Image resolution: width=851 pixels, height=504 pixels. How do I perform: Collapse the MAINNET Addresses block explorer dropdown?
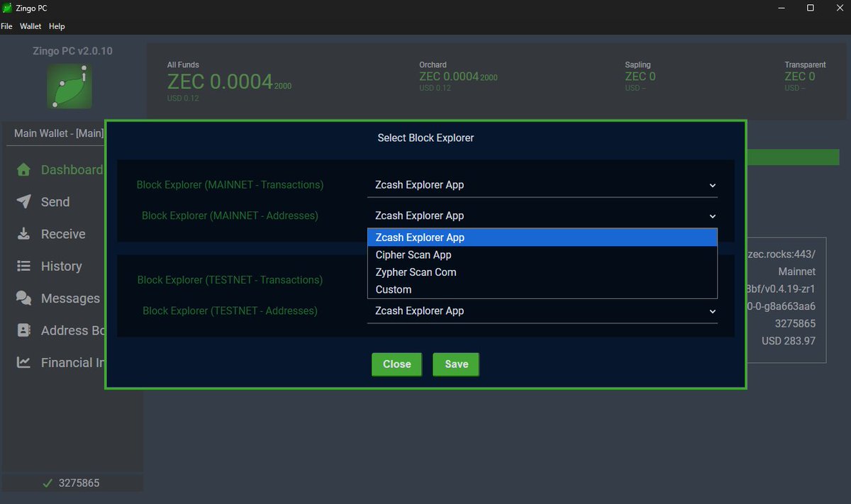543,215
